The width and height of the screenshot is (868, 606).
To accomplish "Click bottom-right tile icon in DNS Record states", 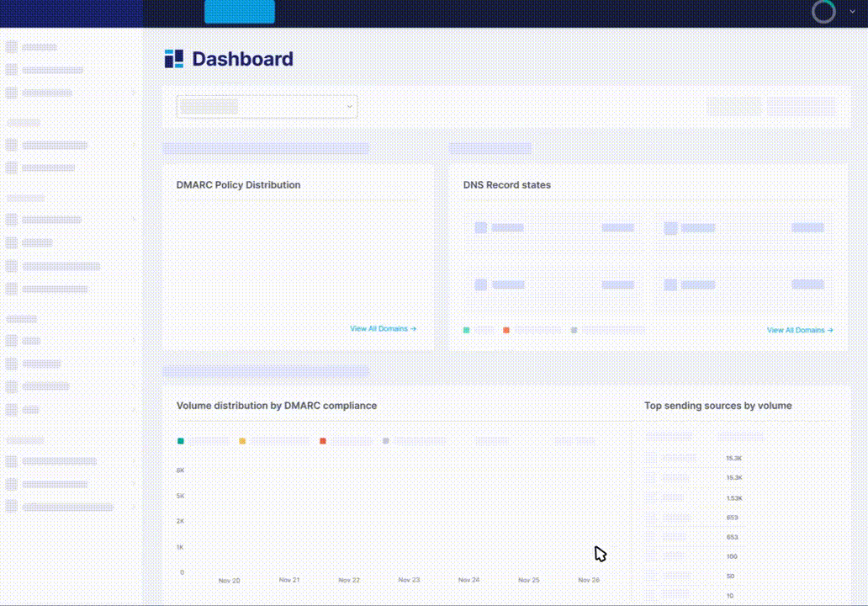I will 670,284.
